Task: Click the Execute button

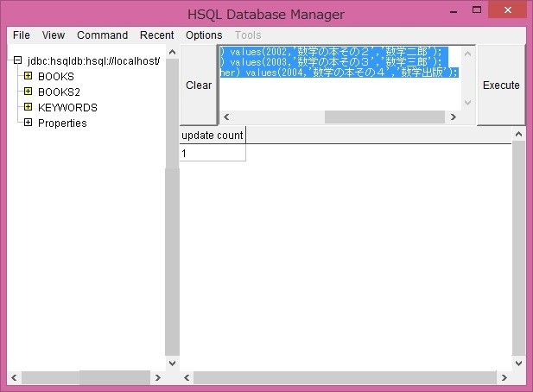Action: point(501,85)
